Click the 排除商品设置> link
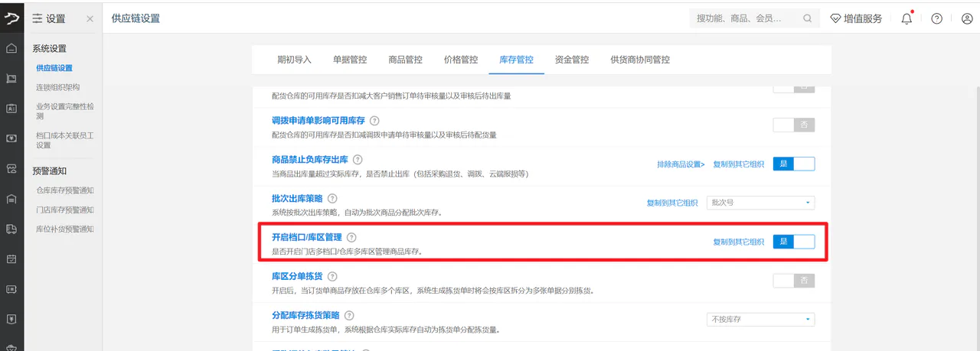Viewport: 980px width, 351px height. (681, 164)
